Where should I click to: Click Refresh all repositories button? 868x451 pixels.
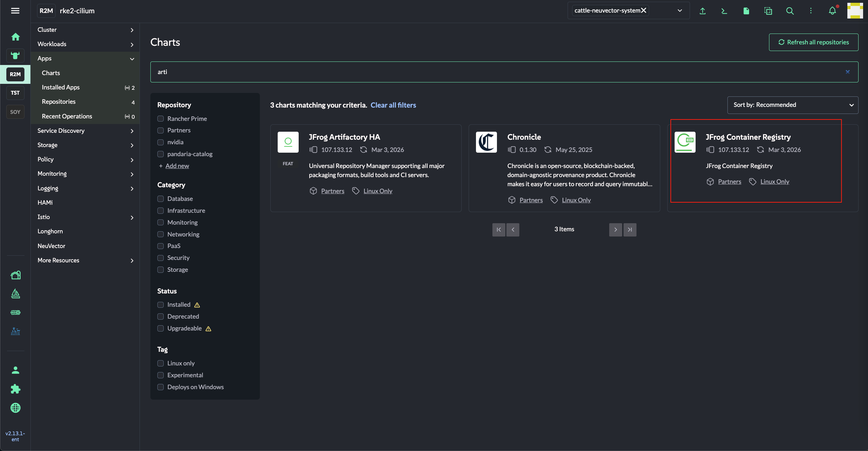pos(813,42)
